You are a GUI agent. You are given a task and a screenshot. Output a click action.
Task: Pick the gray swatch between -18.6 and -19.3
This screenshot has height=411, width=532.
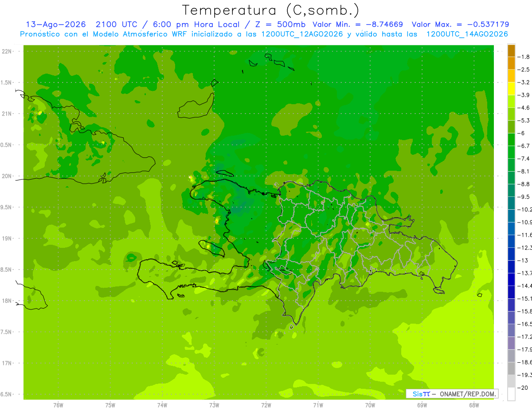(511, 368)
